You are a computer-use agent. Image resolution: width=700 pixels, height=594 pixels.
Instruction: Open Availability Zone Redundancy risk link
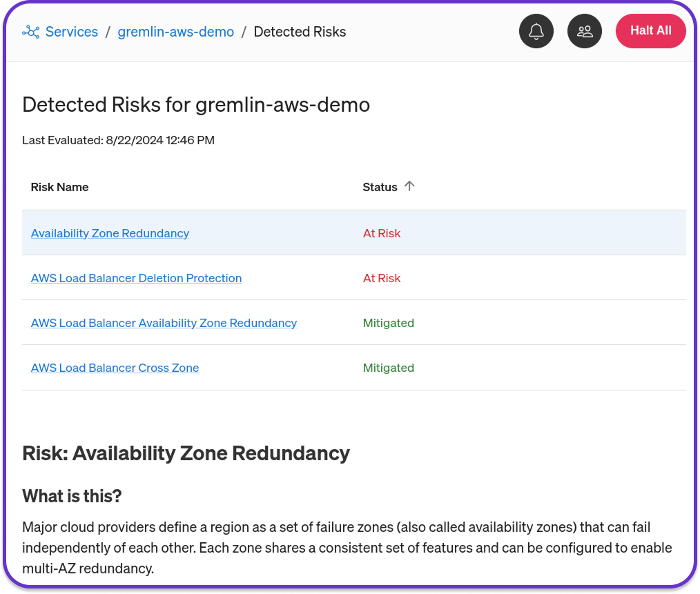[110, 233]
